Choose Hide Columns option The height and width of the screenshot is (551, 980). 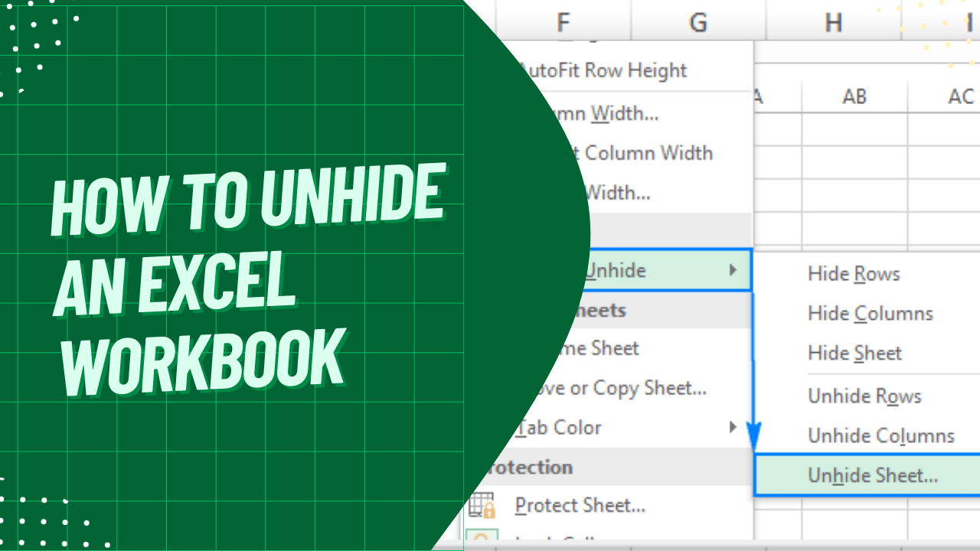pyautogui.click(x=871, y=313)
